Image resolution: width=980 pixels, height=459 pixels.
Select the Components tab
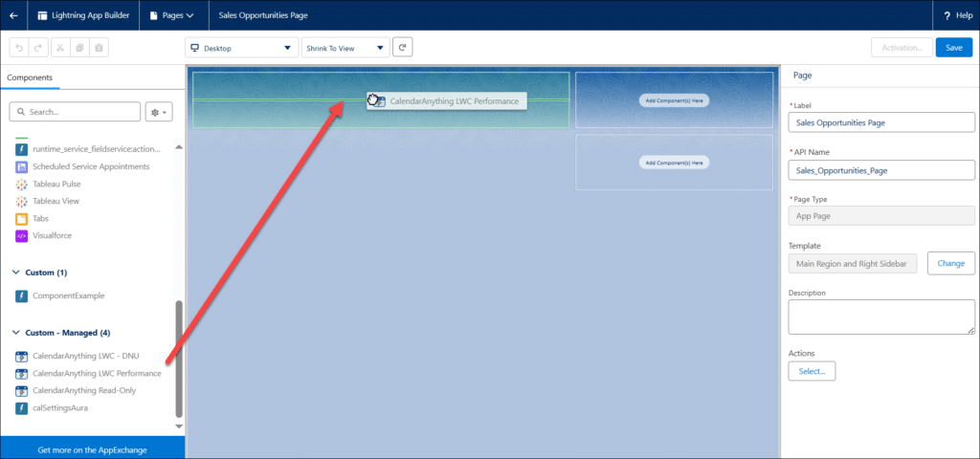pyautogui.click(x=30, y=77)
